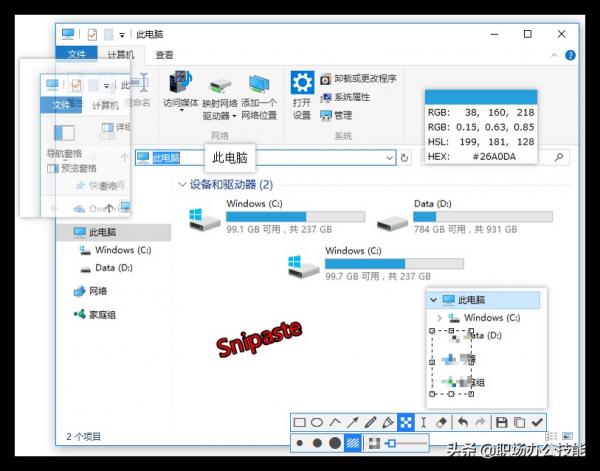Open the address bar history dropdown arrow
The image size is (600, 471).
click(390, 158)
